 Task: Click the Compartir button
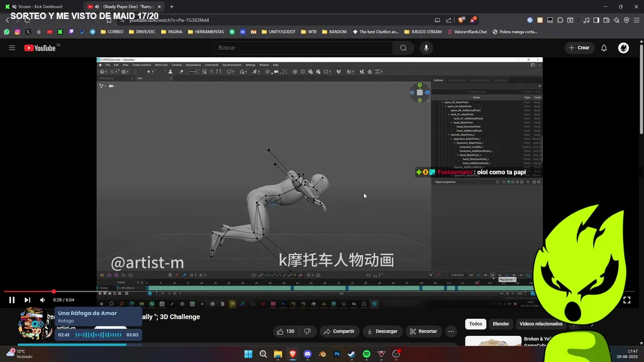click(x=340, y=331)
